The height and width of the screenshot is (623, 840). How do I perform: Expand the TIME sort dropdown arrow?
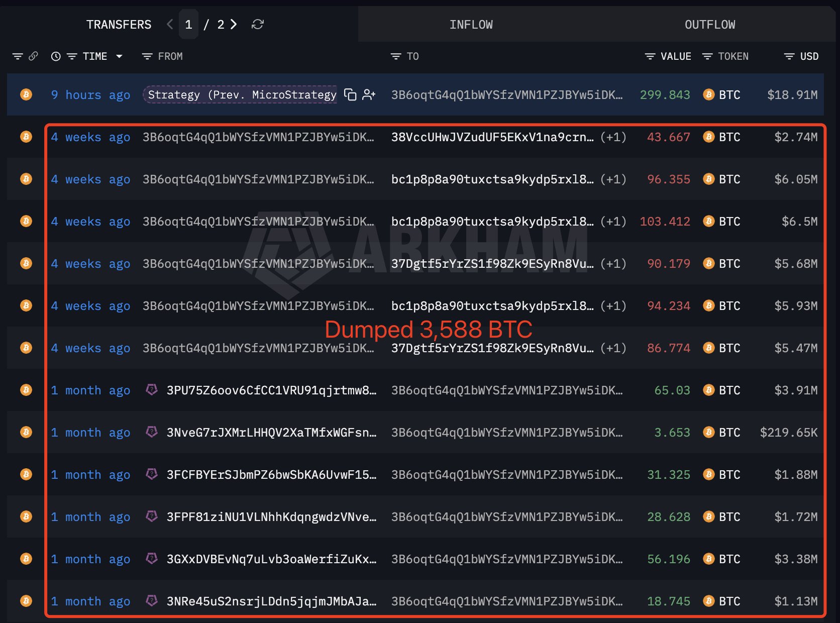point(119,56)
